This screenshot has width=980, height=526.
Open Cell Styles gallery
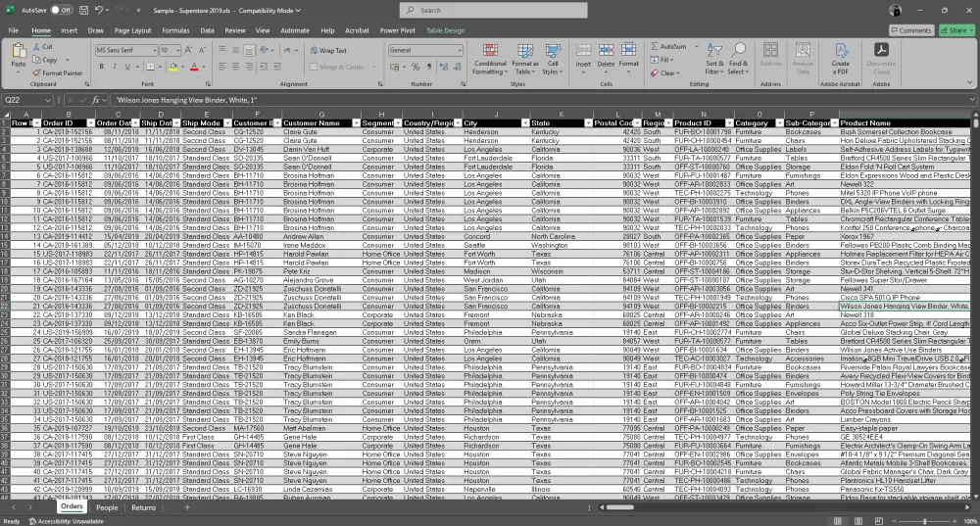point(553,60)
